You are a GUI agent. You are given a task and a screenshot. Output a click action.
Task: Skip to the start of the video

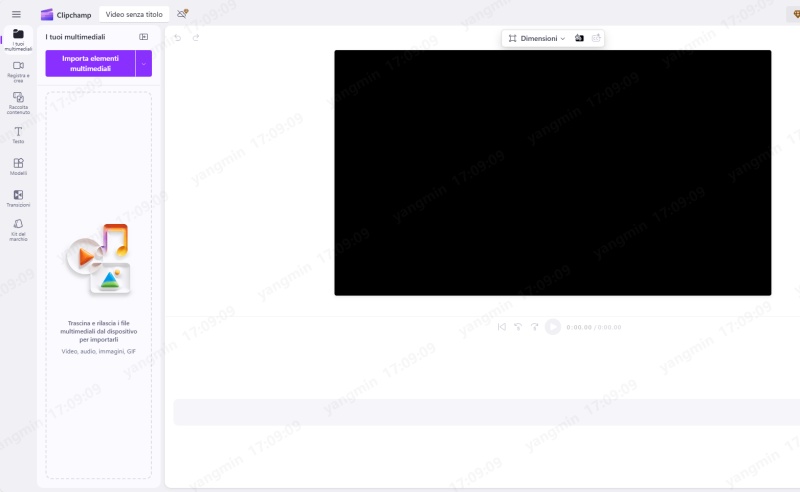(502, 327)
